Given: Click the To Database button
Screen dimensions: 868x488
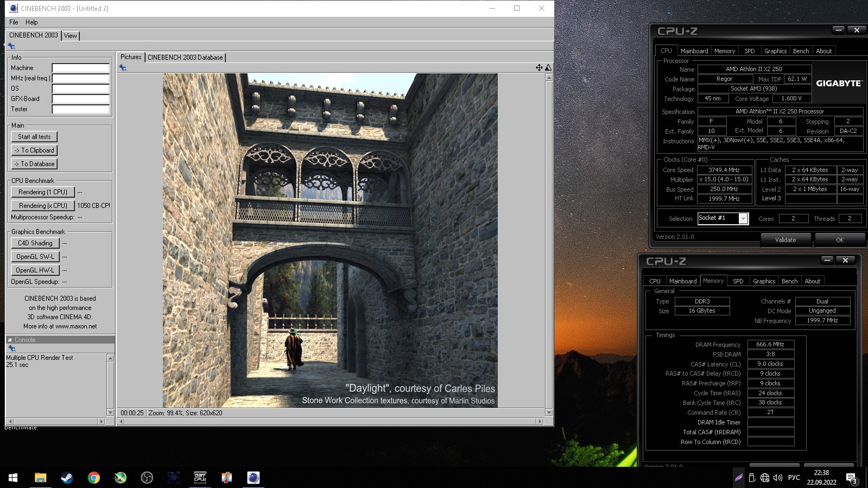Looking at the screenshot, I should (34, 164).
